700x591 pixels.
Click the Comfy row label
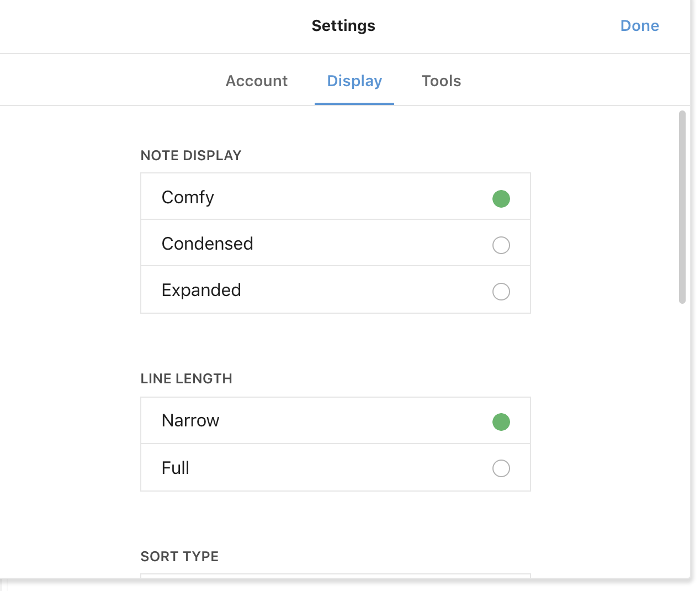(x=188, y=197)
